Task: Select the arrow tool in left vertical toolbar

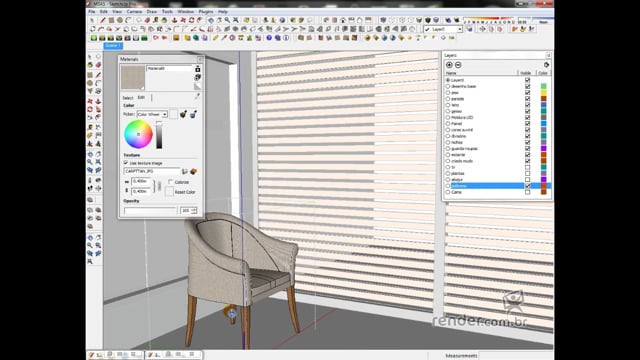Action: [90, 57]
